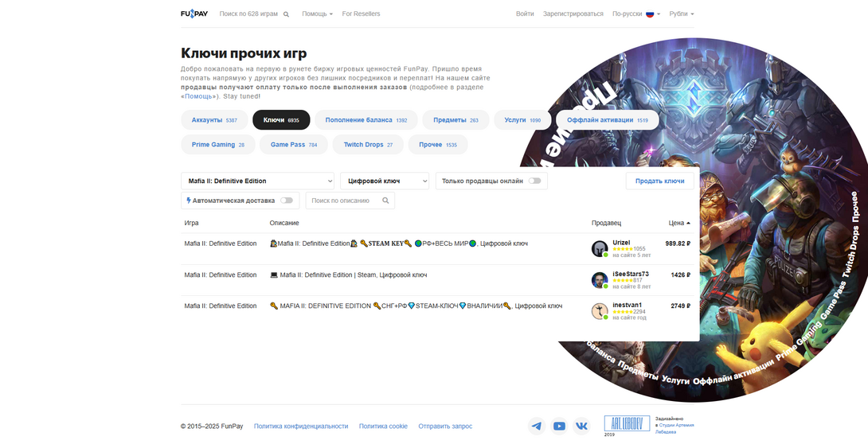Toggle the only online sellers switch

point(535,181)
